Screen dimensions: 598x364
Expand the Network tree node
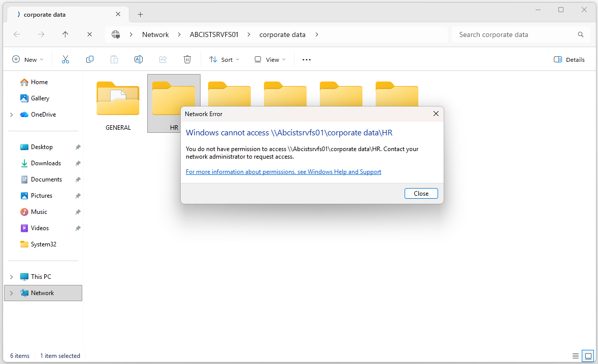pyautogui.click(x=12, y=293)
